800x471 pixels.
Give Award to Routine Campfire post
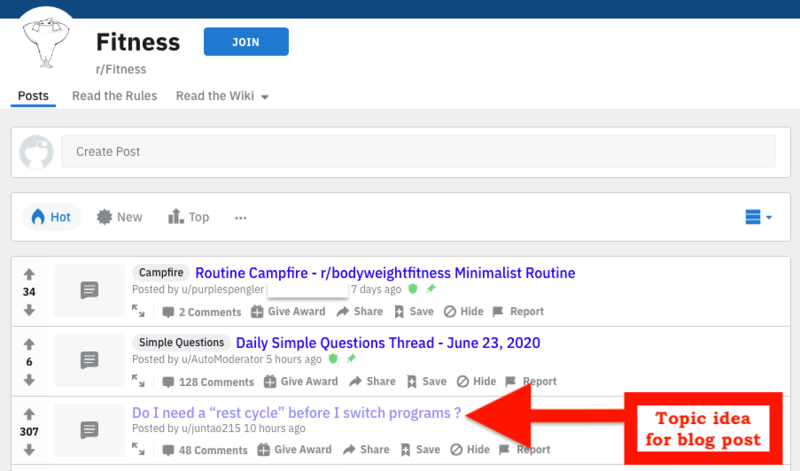point(288,311)
